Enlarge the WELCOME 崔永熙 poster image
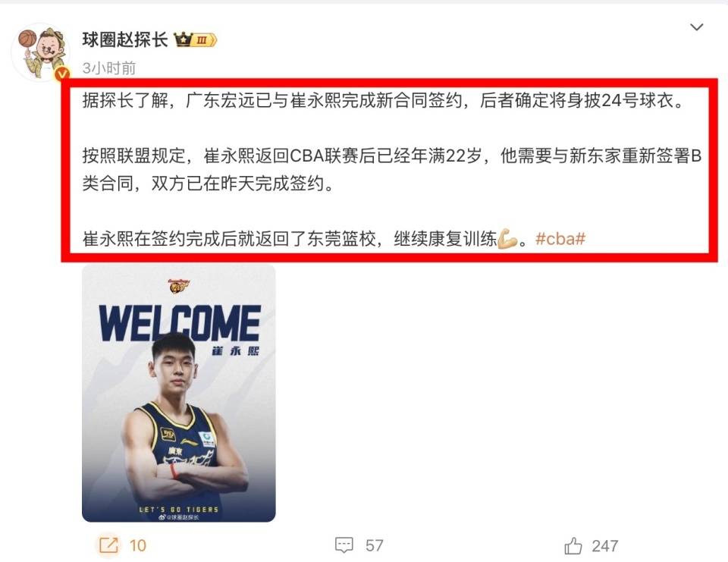 coord(179,393)
